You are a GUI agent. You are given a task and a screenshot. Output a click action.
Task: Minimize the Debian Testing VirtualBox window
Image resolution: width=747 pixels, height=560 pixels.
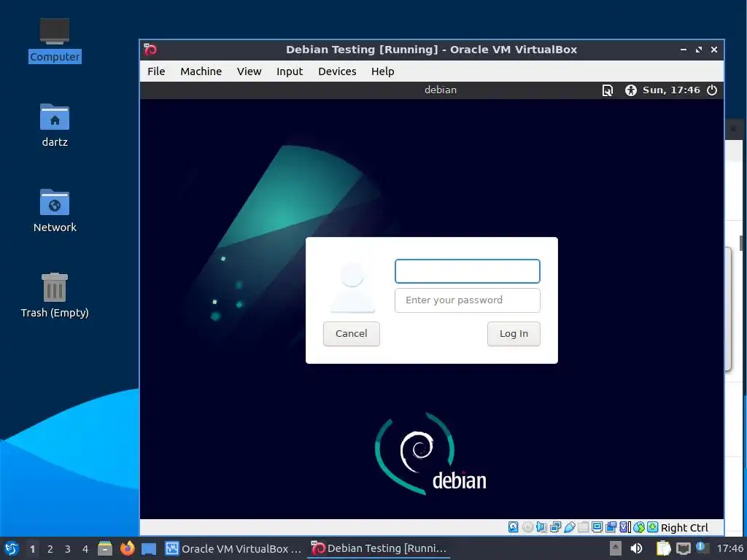683,50
